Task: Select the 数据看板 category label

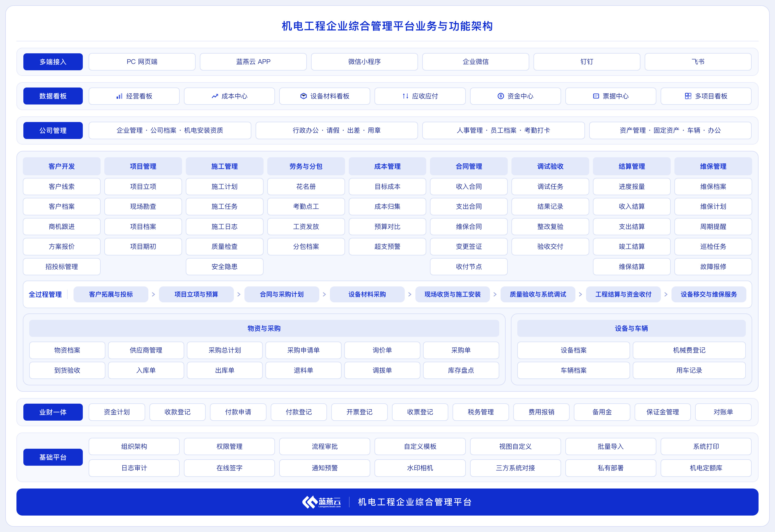Action: (53, 96)
